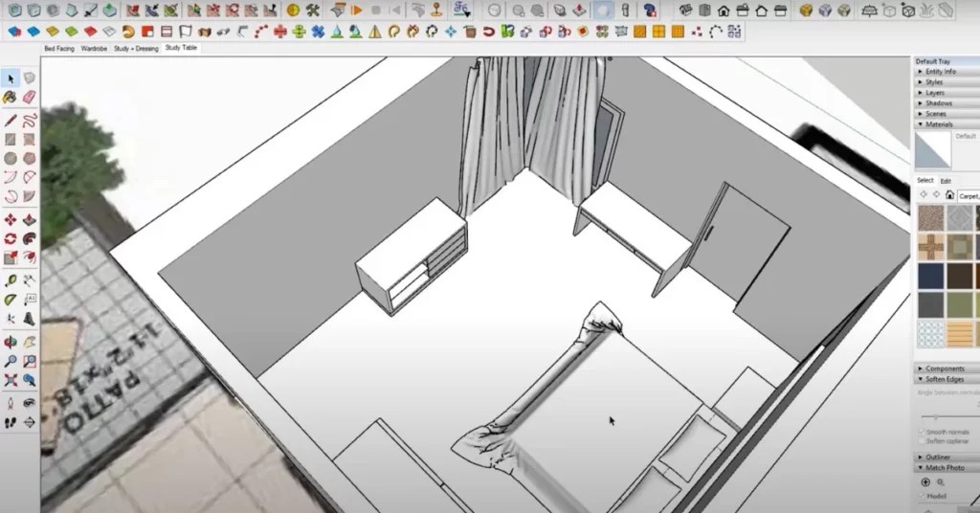Select the Zoom magnifier tool
Screen dimensions: 980x513
[10, 361]
